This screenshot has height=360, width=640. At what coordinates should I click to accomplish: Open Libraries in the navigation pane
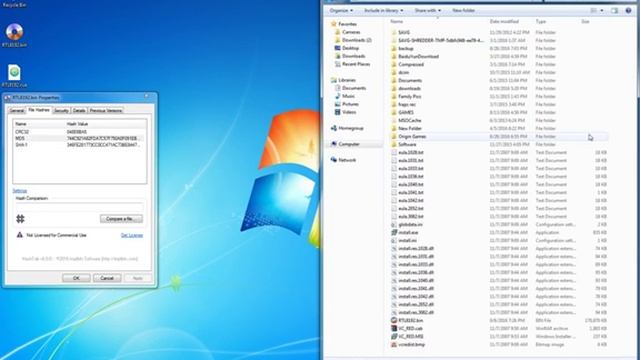[343, 80]
